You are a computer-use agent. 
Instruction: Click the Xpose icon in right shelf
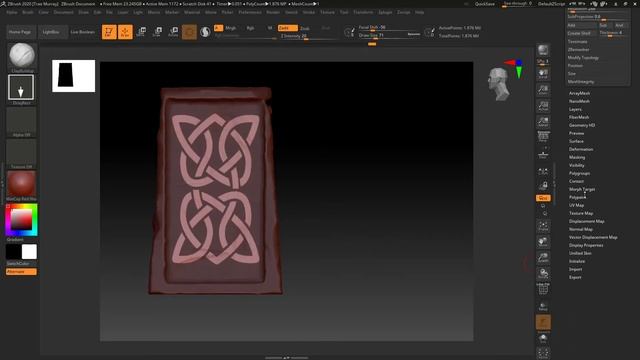tap(543, 353)
